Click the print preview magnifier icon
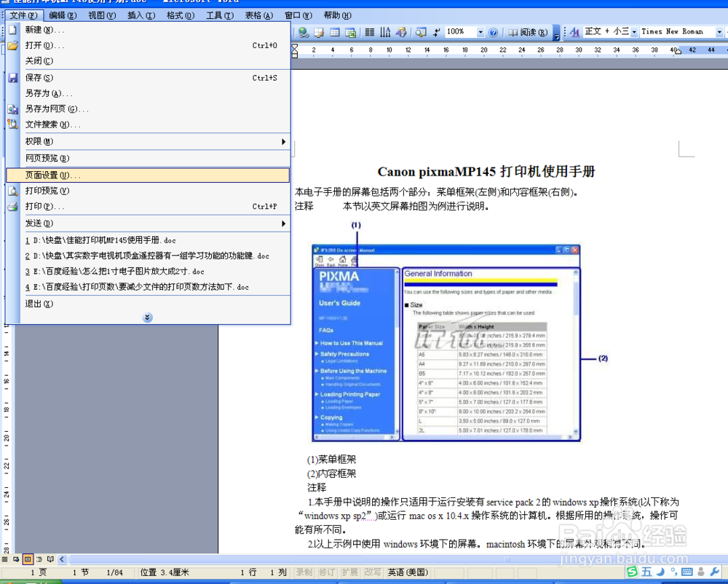The image size is (728, 584). [12, 191]
